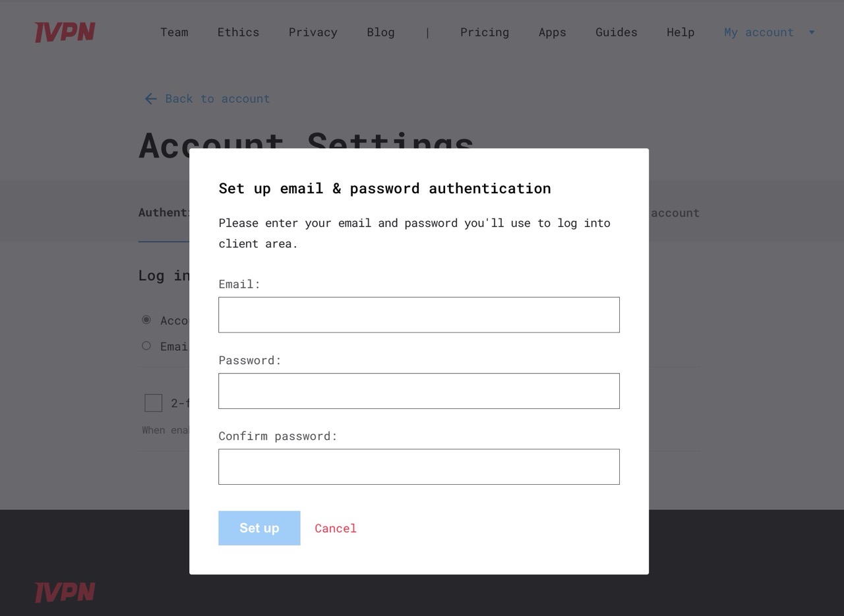The width and height of the screenshot is (844, 616).
Task: Select the Email login radio button
Action: point(146,346)
